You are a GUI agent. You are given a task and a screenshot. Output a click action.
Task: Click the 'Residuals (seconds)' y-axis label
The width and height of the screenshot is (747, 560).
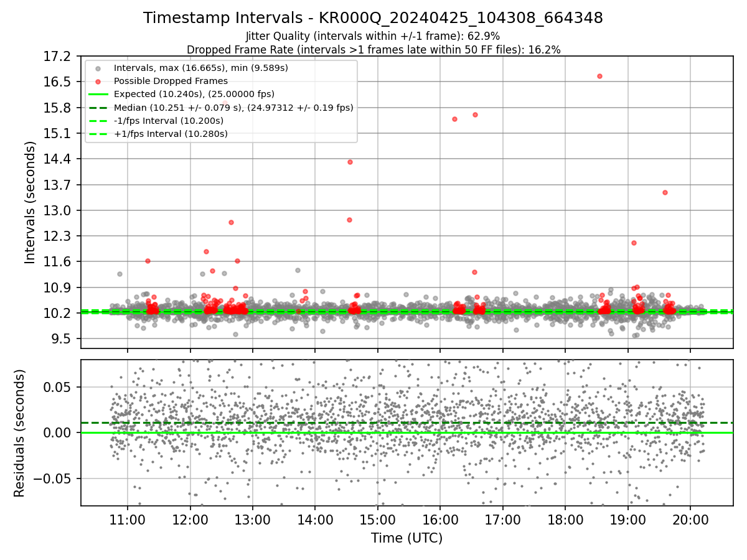point(19,433)
